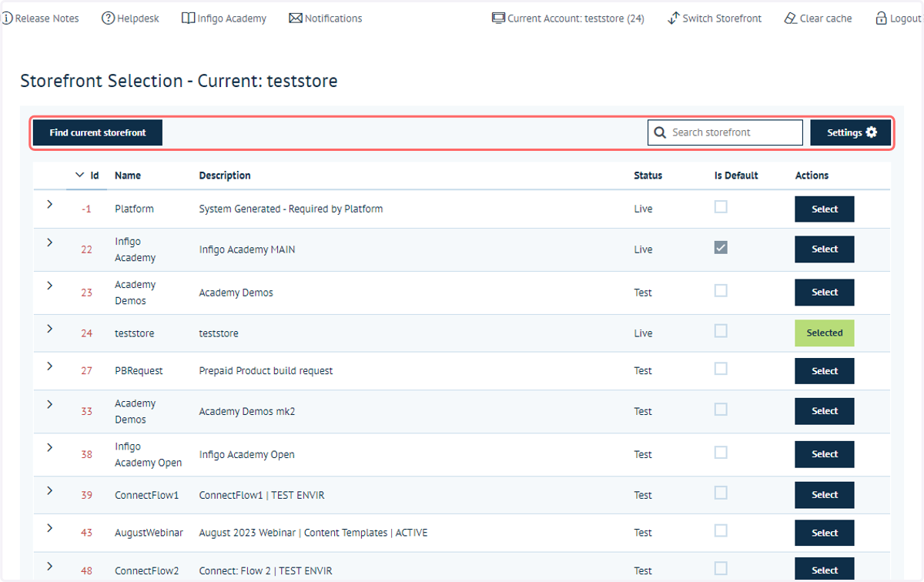Click Current Account: teststore (24) text
Viewport: 924px width, 582px height.
[576, 18]
